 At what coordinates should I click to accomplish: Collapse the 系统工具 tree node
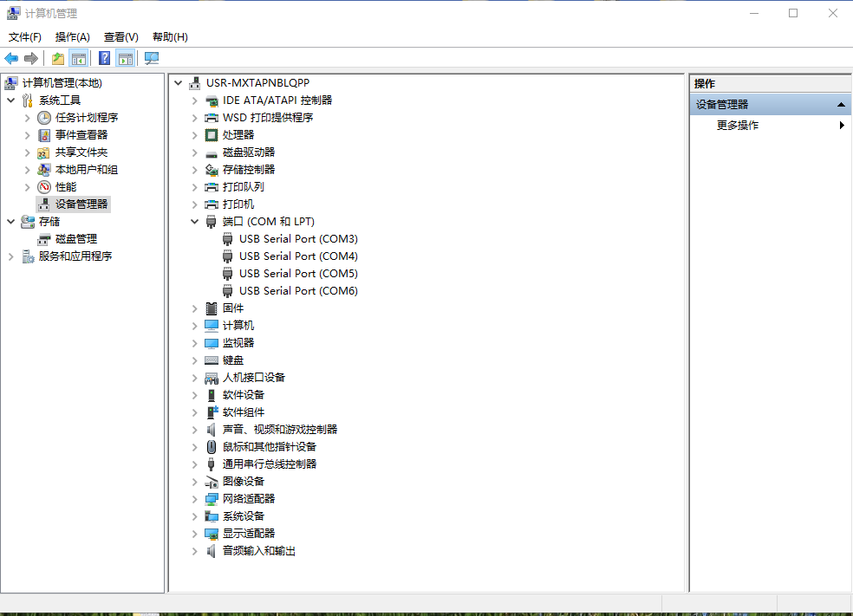11,100
